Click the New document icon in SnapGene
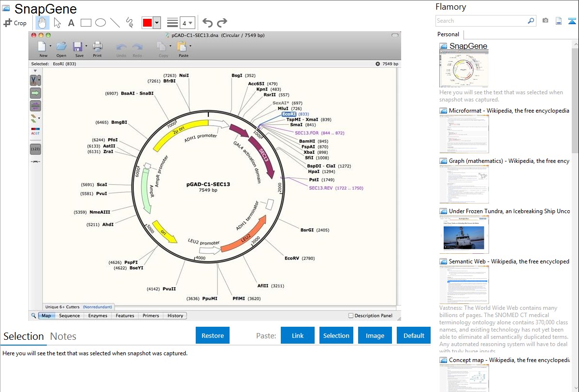This screenshot has height=392, width=579. click(42, 46)
